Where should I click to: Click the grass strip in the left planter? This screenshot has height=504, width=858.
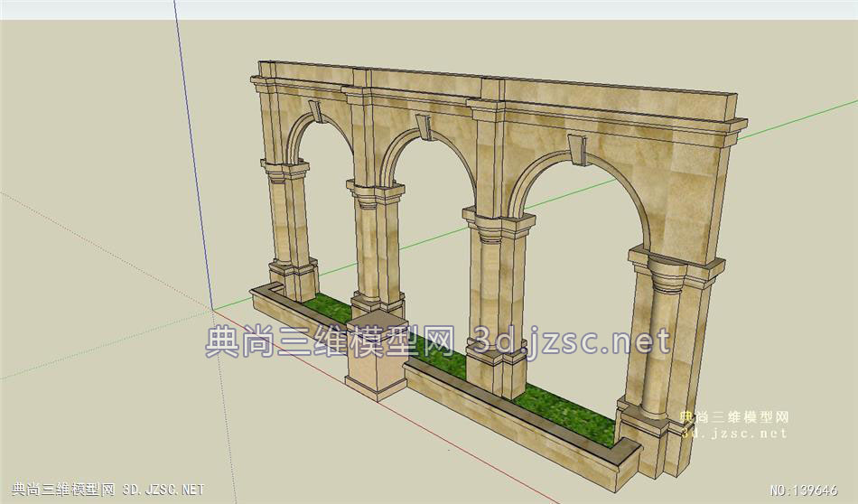[x=330, y=307]
